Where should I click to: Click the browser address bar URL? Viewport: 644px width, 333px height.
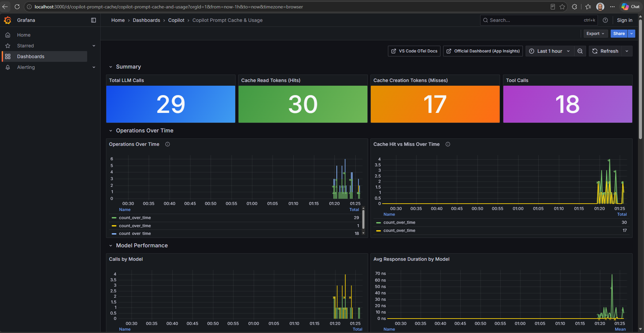coord(169,7)
